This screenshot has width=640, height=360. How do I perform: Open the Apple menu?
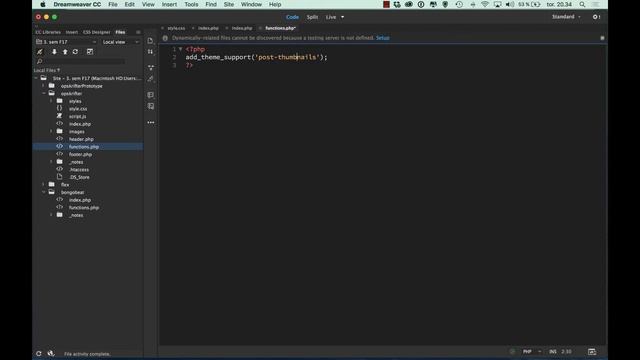(x=43, y=4)
